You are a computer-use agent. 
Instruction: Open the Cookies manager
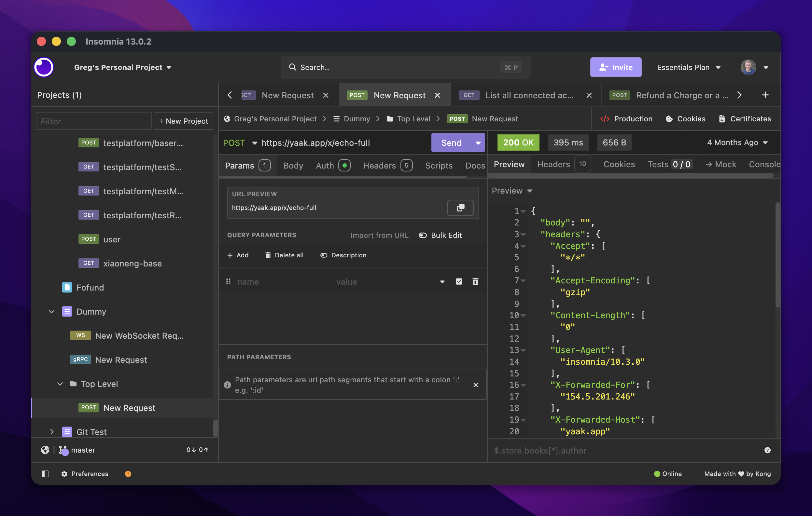click(685, 119)
